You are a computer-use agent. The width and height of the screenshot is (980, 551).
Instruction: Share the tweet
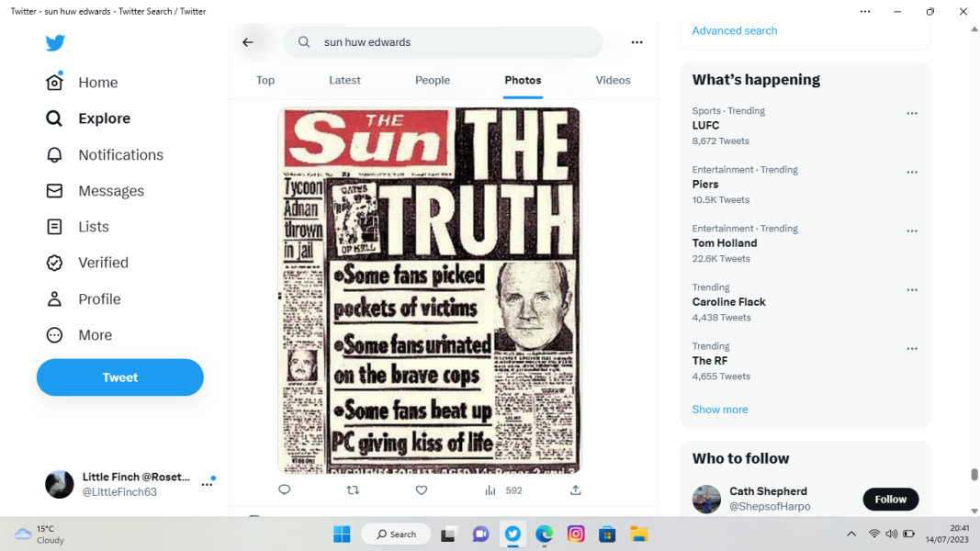(x=576, y=489)
